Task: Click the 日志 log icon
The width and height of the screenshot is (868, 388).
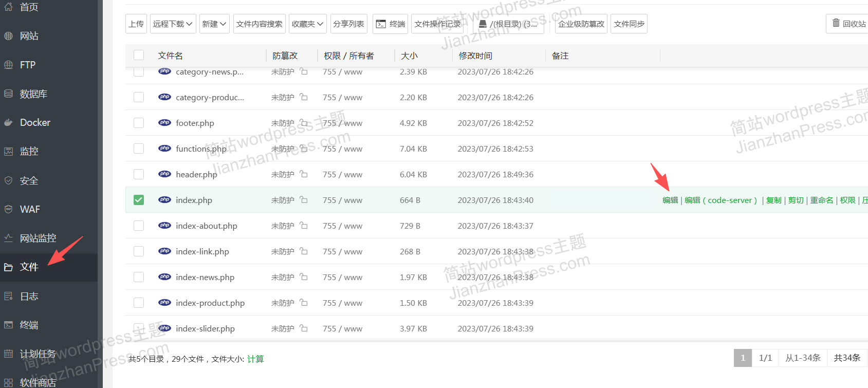Action: 8,296
